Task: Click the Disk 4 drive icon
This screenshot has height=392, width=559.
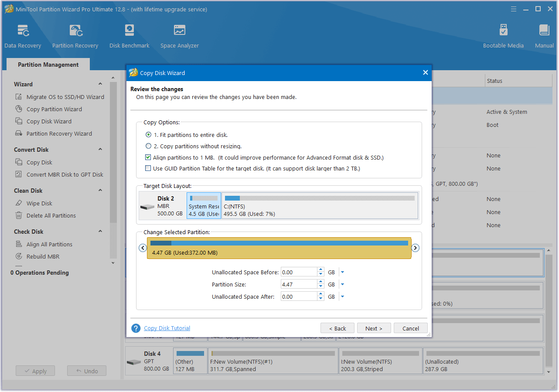Action: [134, 362]
